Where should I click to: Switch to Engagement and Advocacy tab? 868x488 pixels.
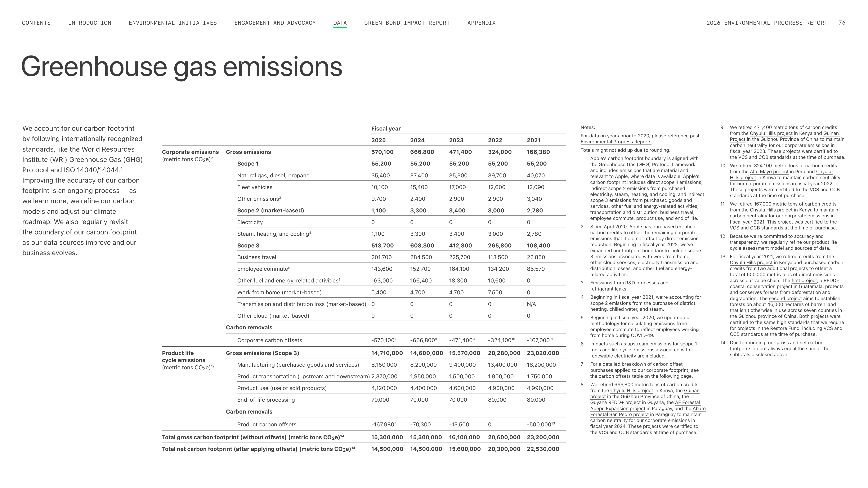(275, 23)
